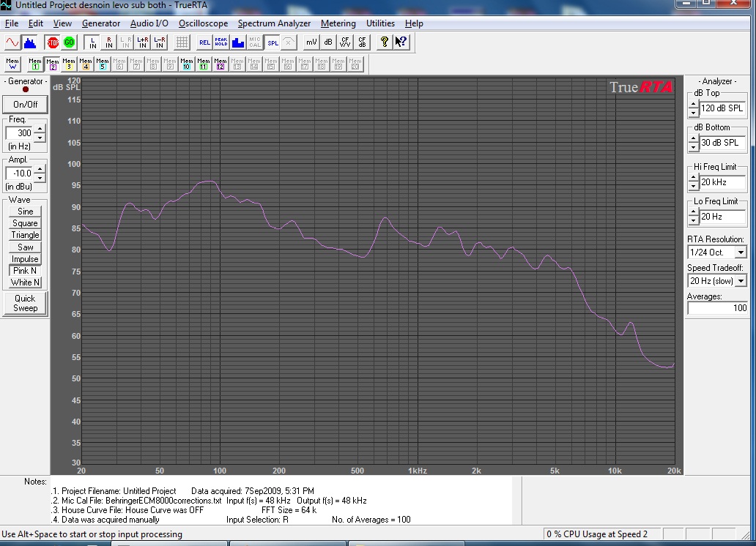
Task: Select the L-R IN input icon
Action: click(159, 42)
